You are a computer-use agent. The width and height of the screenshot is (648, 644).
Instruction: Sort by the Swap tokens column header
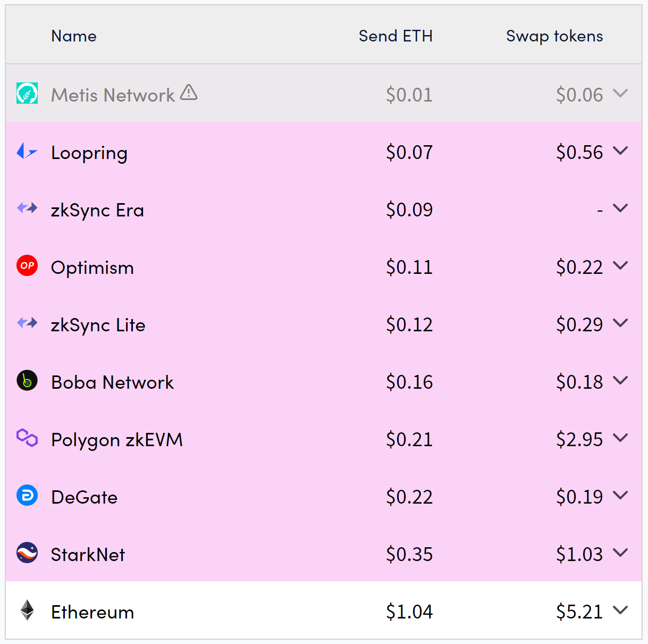tap(554, 36)
